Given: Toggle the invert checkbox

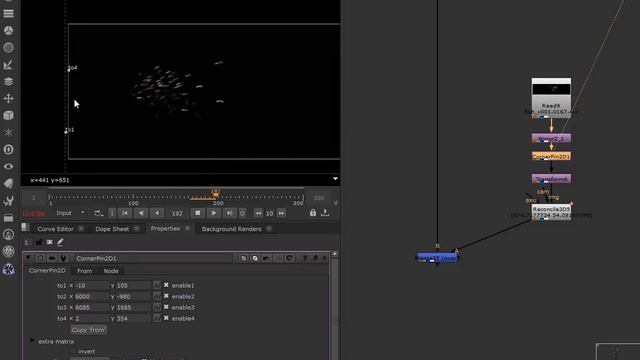Looking at the screenshot, I should pos(73,351).
